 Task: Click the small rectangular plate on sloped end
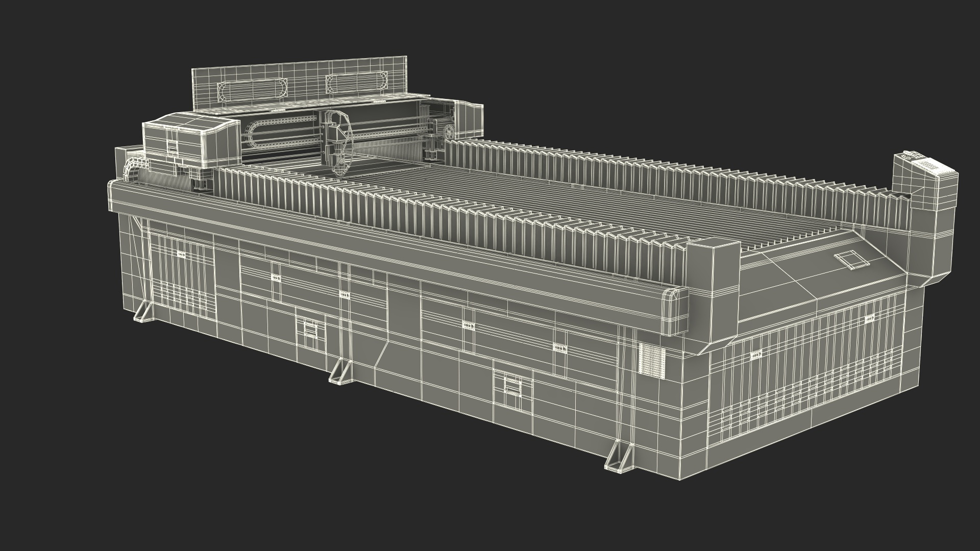tap(852, 259)
